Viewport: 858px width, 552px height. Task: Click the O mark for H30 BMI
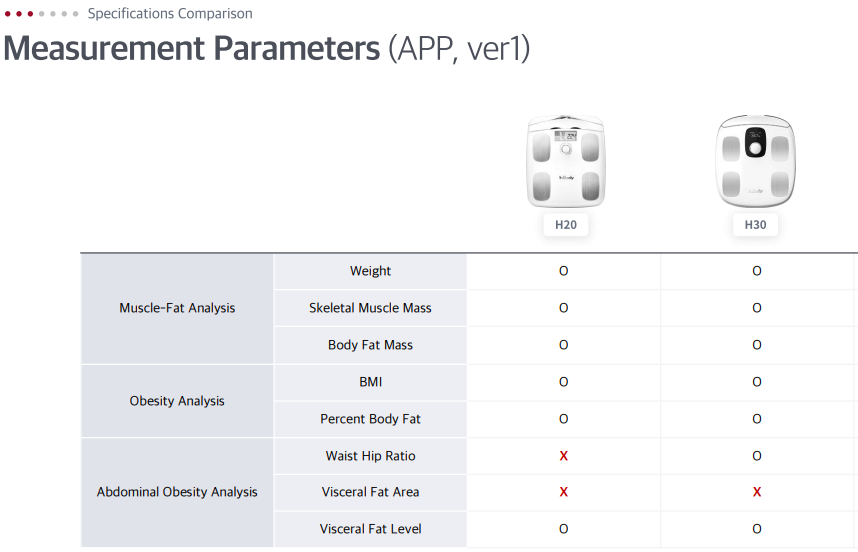(757, 382)
